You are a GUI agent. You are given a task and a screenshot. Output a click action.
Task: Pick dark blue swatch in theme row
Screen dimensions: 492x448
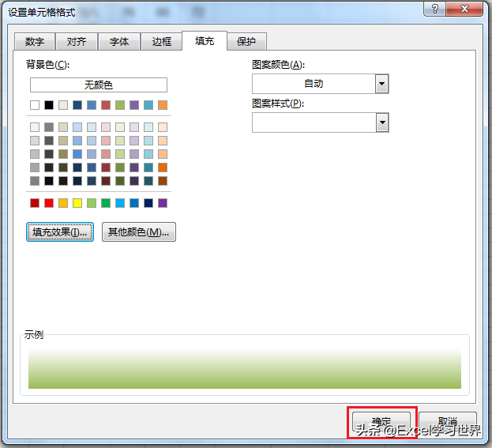tap(77, 105)
